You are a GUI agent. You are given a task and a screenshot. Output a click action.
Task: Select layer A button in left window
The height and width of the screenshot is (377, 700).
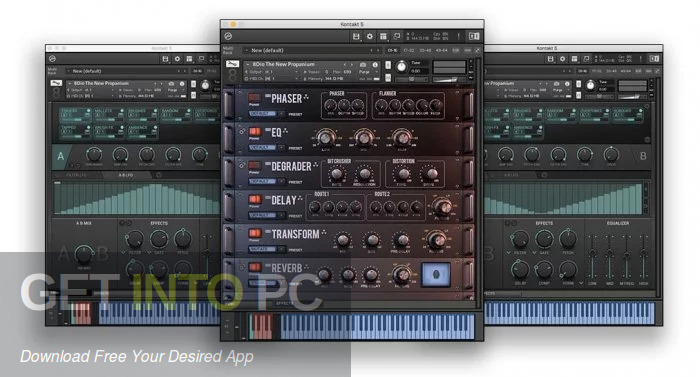pos(61,156)
